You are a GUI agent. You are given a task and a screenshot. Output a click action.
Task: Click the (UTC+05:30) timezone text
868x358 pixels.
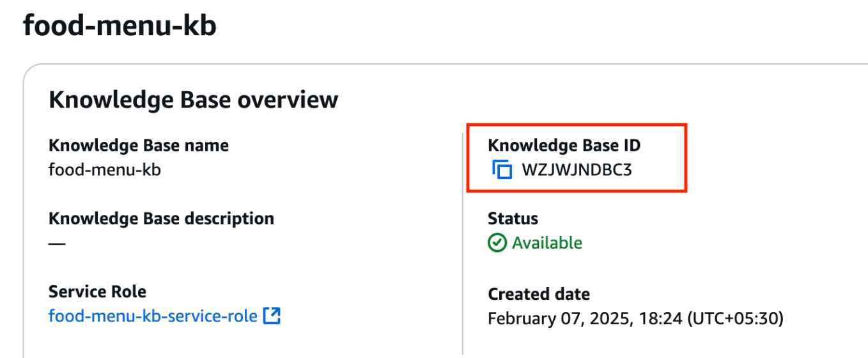click(735, 318)
